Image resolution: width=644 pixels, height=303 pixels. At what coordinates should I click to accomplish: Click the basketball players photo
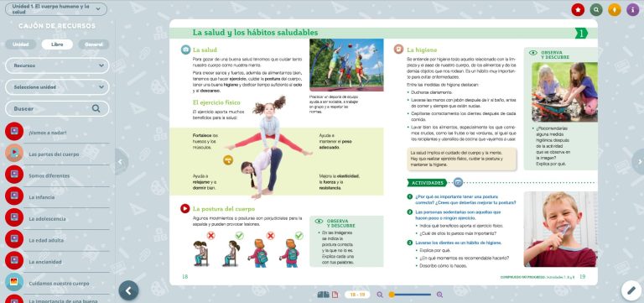coord(346,65)
